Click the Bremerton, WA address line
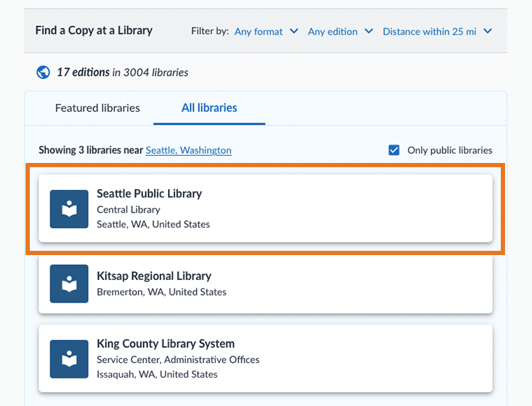Viewport: 532px width, 406px height. tap(162, 292)
